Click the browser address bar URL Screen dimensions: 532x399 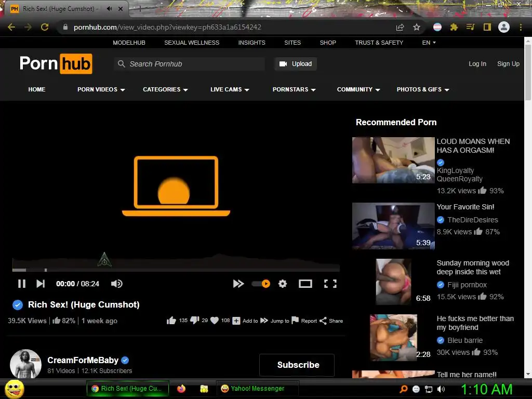168,27
